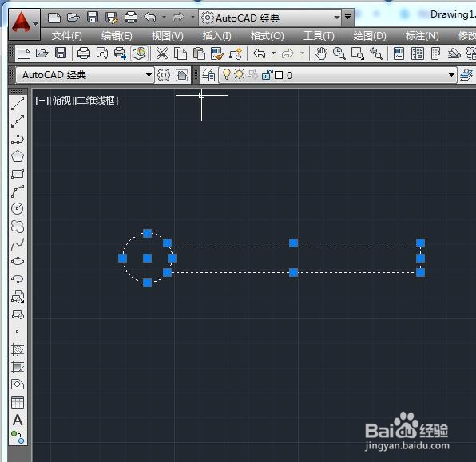This screenshot has height=462, width=476.
Task: Open DesignCenter icon
Action: 418,53
